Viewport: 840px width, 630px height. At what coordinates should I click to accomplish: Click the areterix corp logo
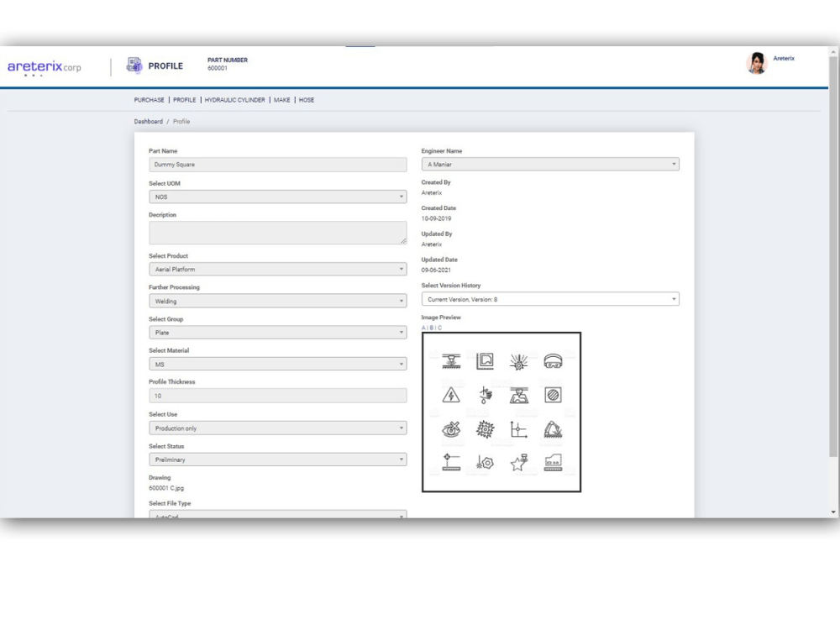click(x=44, y=67)
